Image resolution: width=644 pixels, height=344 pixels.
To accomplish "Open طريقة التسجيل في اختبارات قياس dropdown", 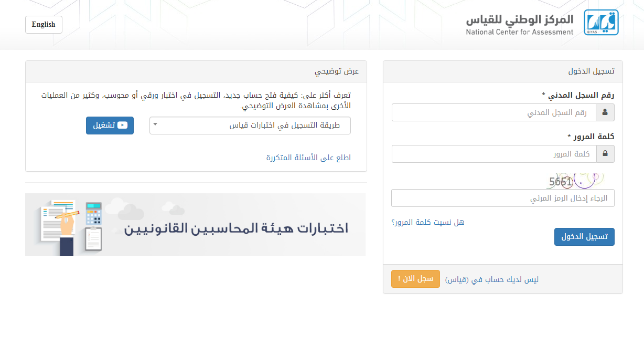I will click(250, 126).
